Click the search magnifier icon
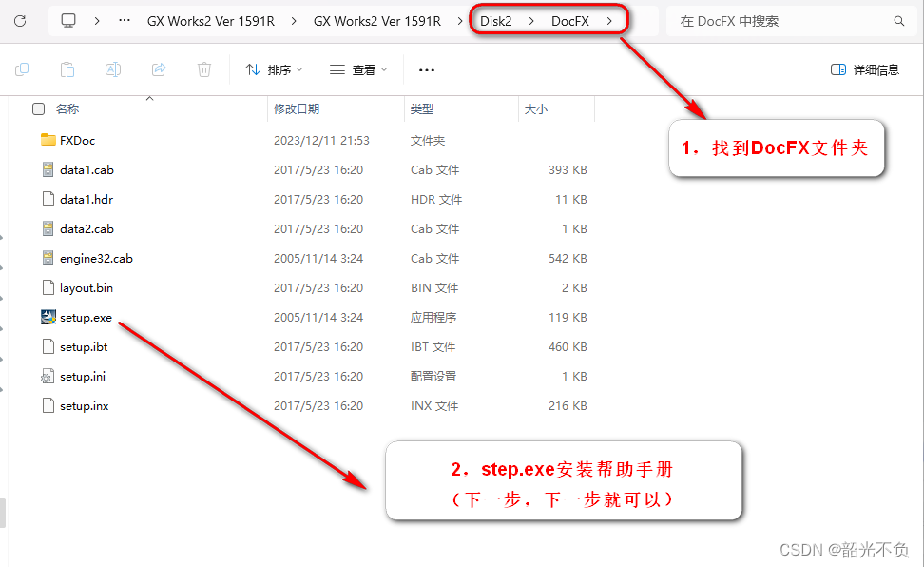Viewport: 924px width, 567px height. point(898,21)
